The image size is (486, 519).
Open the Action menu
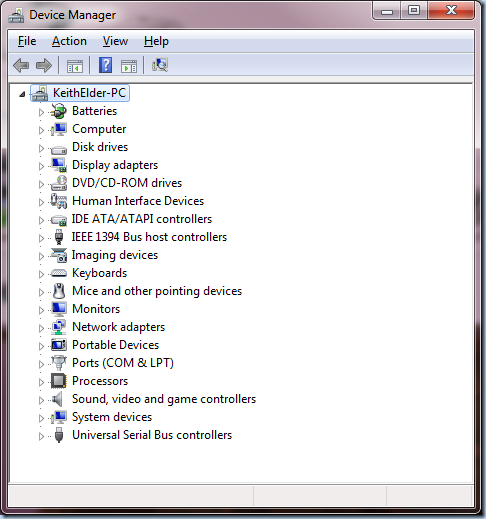[69, 41]
